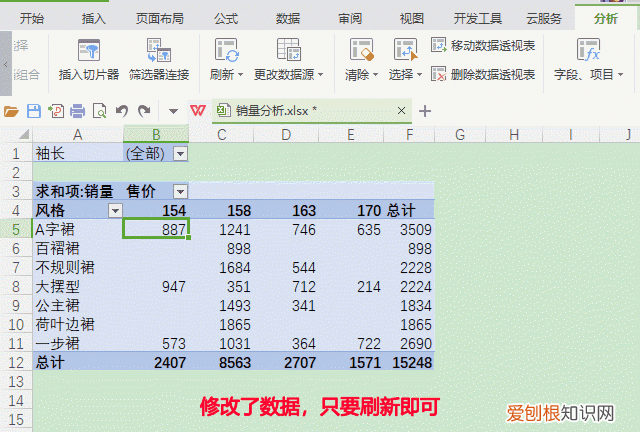640x432 pixels.
Task: Click the WPS home logo icon
Action: point(198,110)
